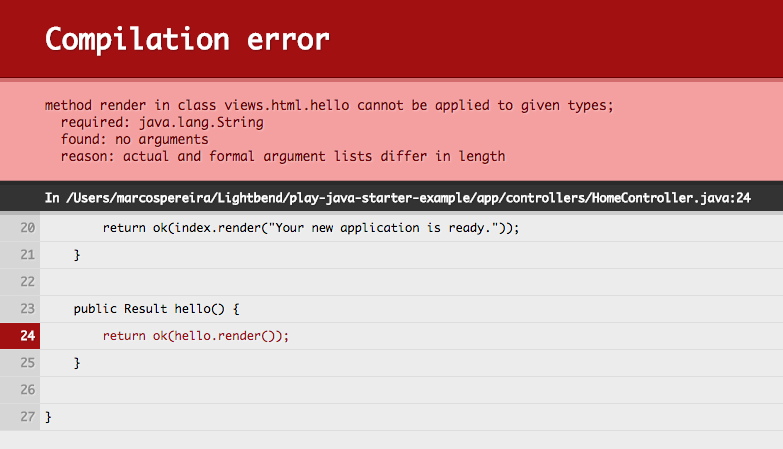
Task: Click the red 'return ok(hello.render());' code
Action: [x=196, y=336]
